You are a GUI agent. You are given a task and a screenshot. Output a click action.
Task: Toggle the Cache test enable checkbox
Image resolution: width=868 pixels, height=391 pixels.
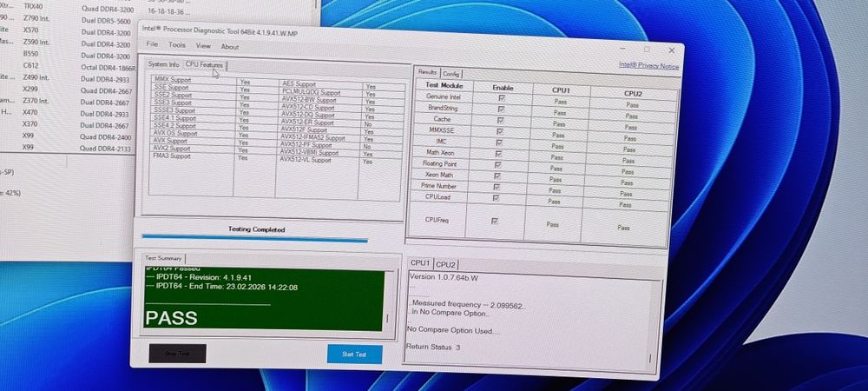click(501, 121)
